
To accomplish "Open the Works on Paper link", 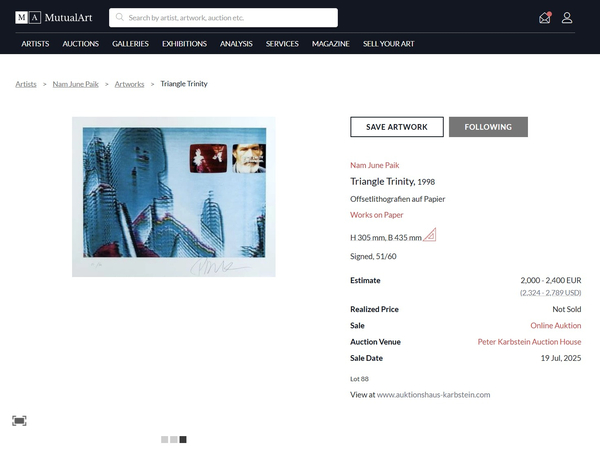I will (377, 215).
